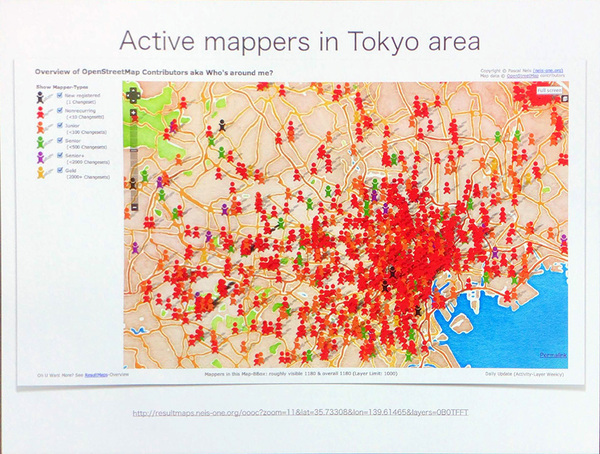Viewport: 600px width, 454px height.
Task: Click the zoom level slider bar
Action: click(x=133, y=160)
